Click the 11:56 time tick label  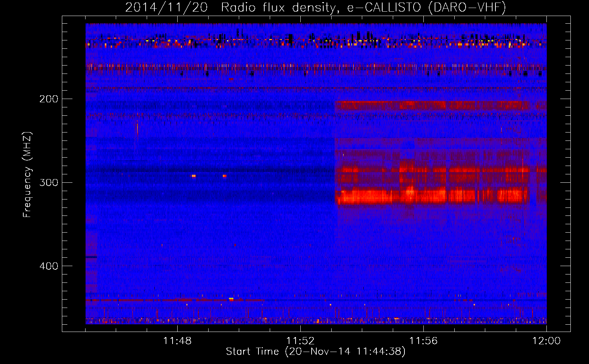tap(423, 341)
